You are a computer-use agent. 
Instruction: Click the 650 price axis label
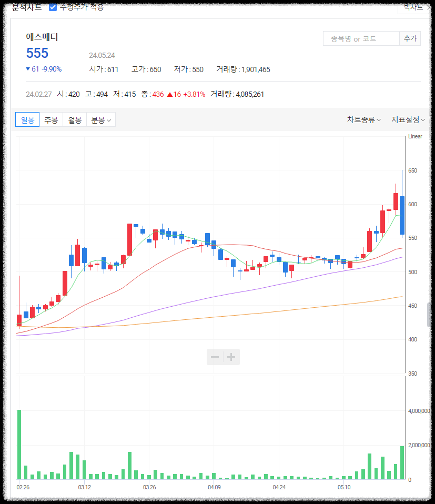click(412, 170)
